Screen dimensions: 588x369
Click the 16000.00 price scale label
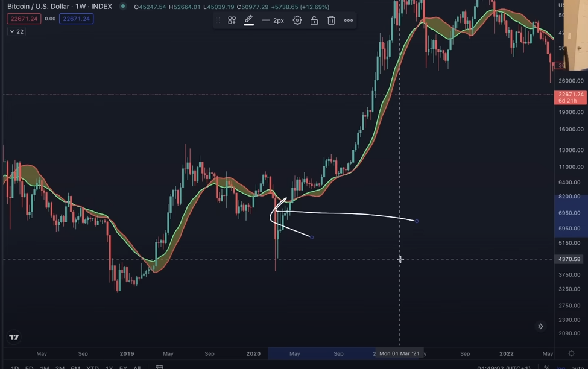pyautogui.click(x=571, y=129)
